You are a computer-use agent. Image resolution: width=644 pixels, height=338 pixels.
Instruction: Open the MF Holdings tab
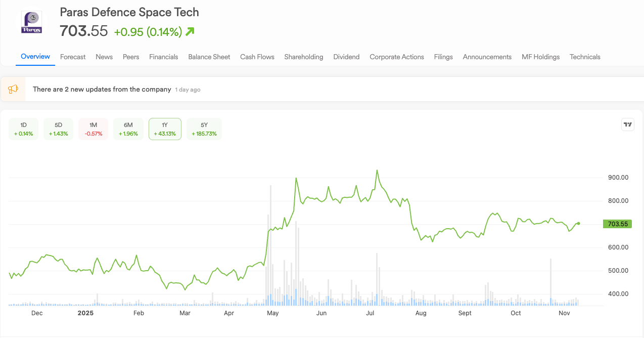point(541,57)
